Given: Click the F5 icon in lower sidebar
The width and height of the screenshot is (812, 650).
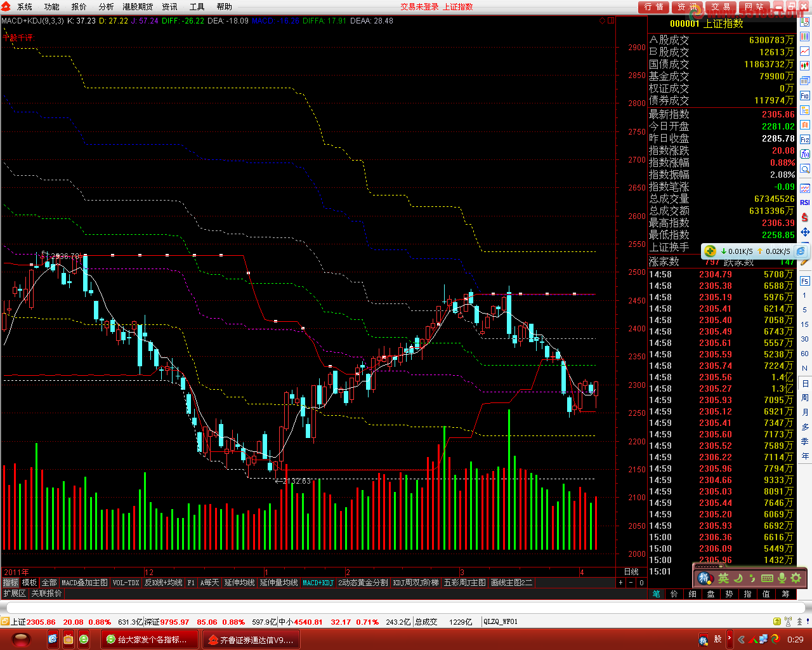Looking at the screenshot, I should pyautogui.click(x=804, y=281).
